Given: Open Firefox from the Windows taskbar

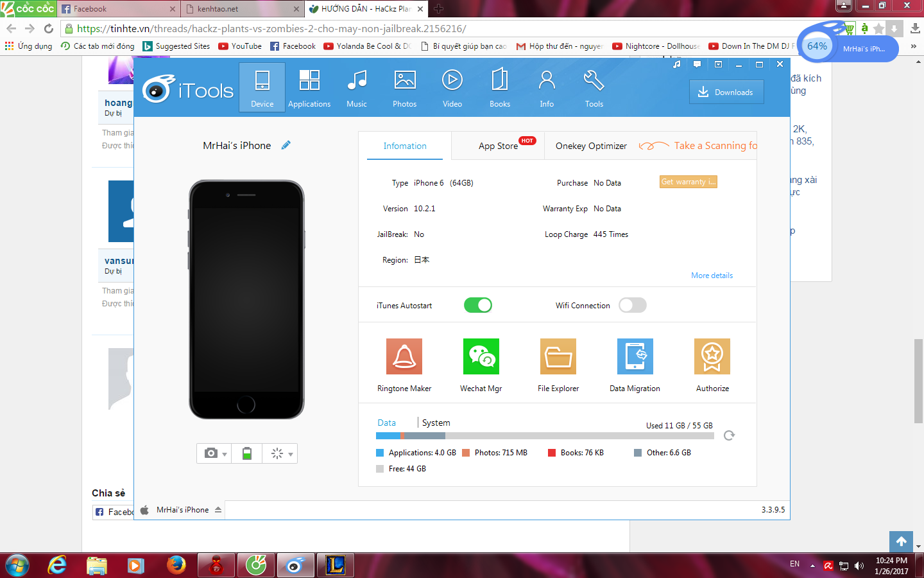Looking at the screenshot, I should (176, 565).
